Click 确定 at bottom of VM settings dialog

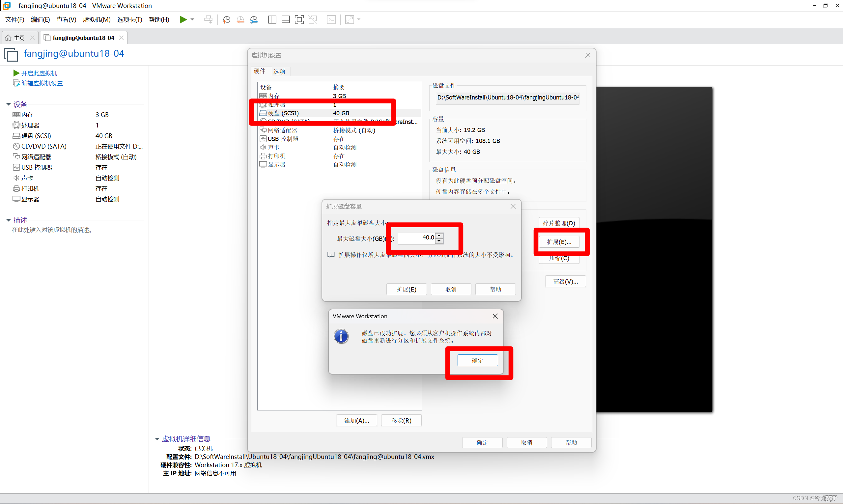click(x=482, y=442)
